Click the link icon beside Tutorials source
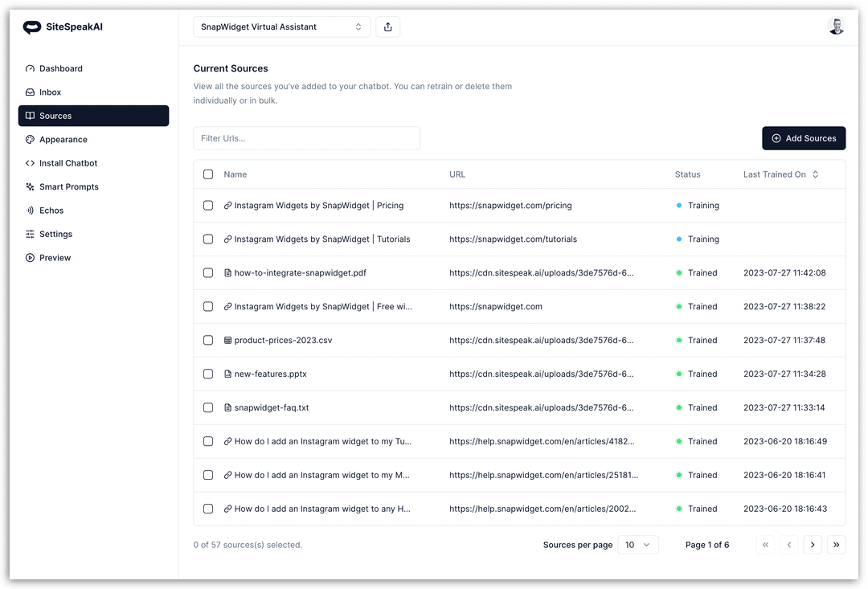 pyautogui.click(x=227, y=239)
